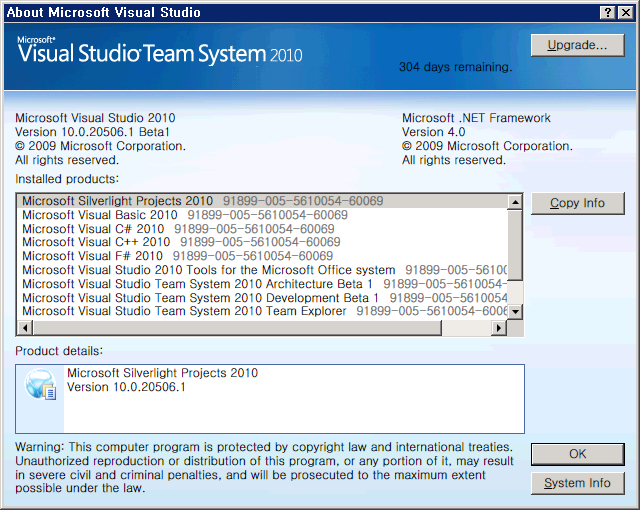The image size is (640, 510).
Task: Select Microsoft Visual F# 2010 row
Action: point(262,256)
